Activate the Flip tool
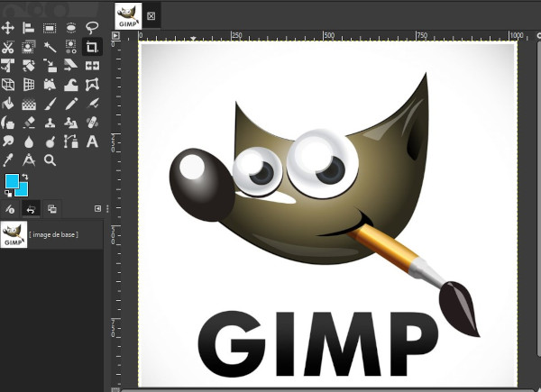541x392 pixels. click(x=92, y=66)
